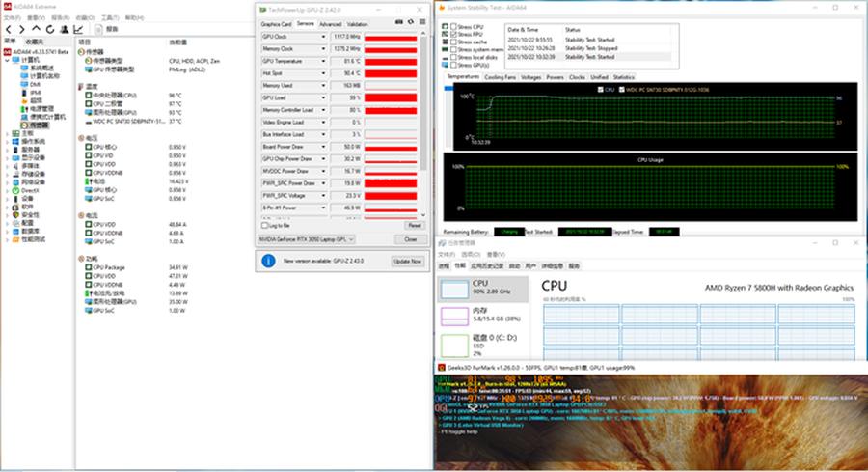Switch to 收藏夹 tab in AIDA64
This screenshot has width=868, height=472.
coord(35,42)
